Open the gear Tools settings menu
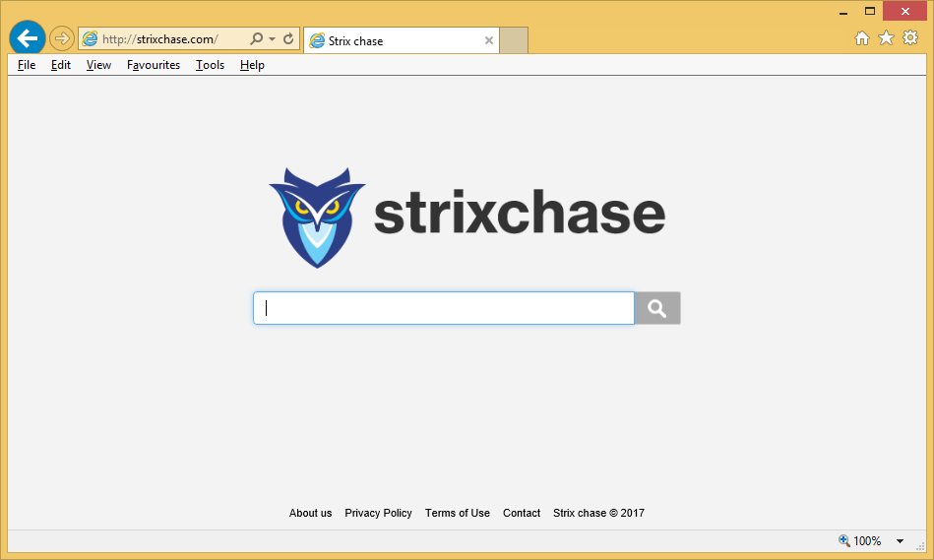 pyautogui.click(x=910, y=38)
